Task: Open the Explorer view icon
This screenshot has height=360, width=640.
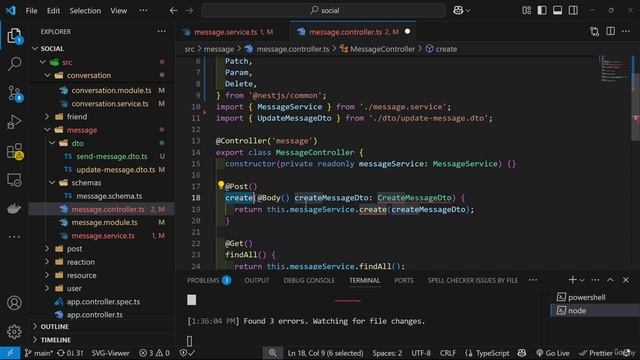Action: [x=14, y=36]
